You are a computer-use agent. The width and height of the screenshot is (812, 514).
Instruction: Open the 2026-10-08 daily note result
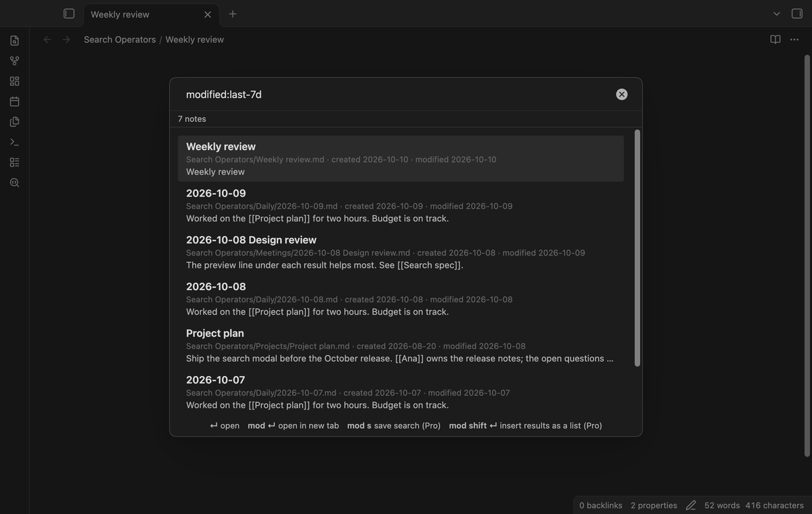(x=401, y=298)
